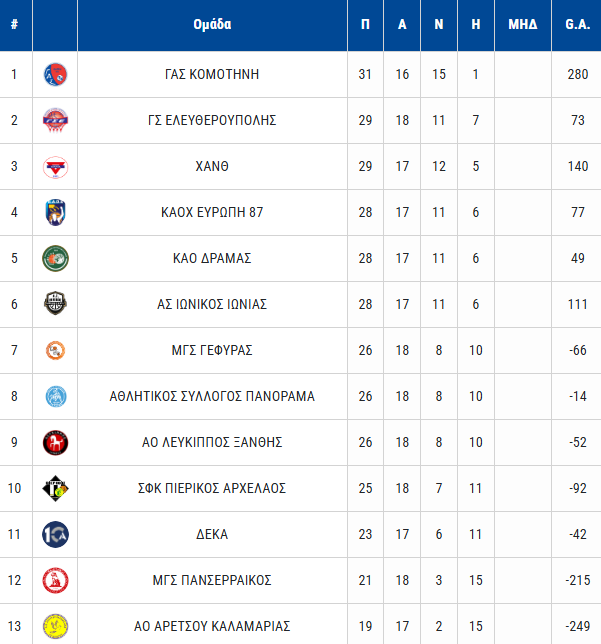Open the ΑΟ ΑΡΕΤΣΟΥ ΚΑΛΑΜΑΡΙΑΣ team link
601x644 pixels.
[x=212, y=627]
